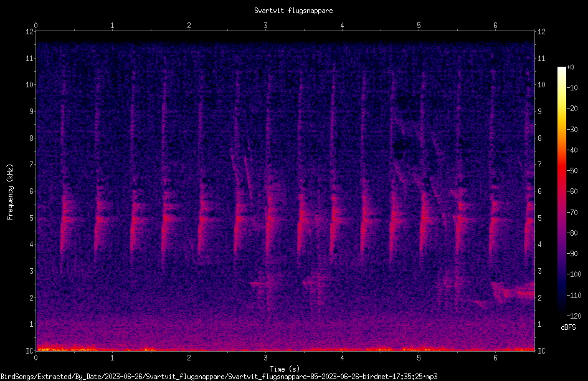Click the '4' tick on the bottom time axis

(342, 358)
